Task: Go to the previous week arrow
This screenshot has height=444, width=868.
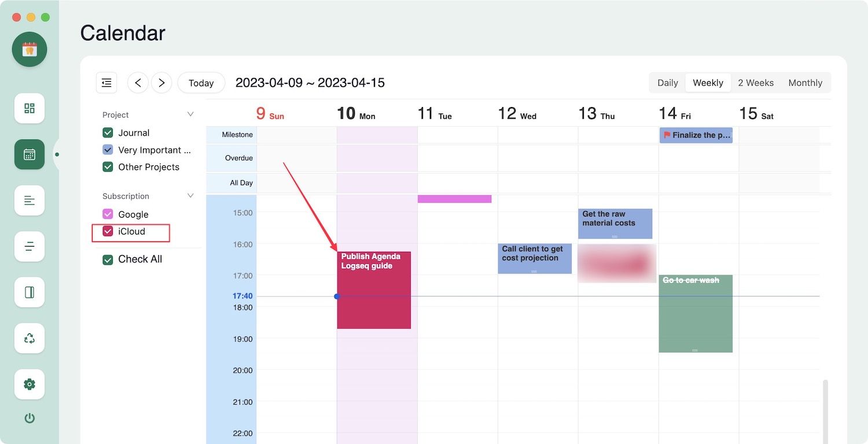Action: click(x=138, y=83)
